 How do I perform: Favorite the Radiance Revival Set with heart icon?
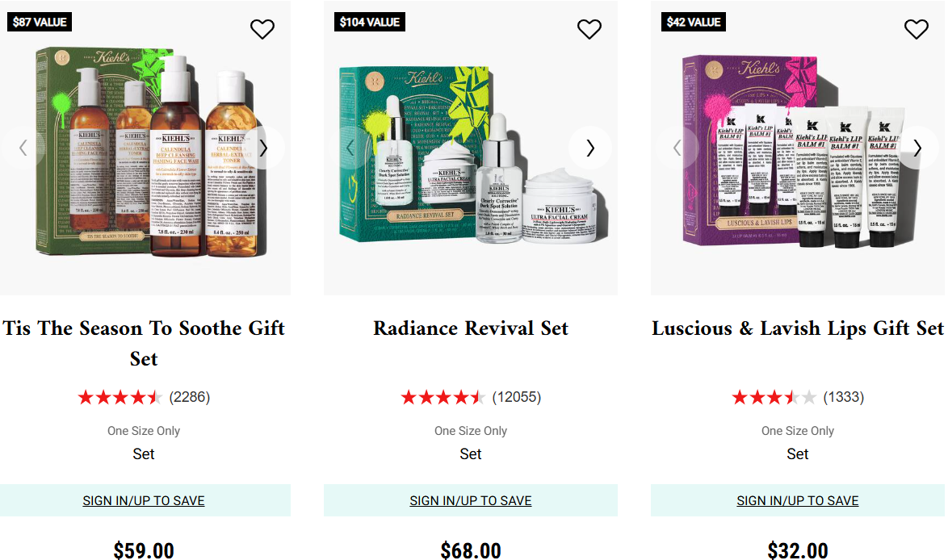(589, 29)
